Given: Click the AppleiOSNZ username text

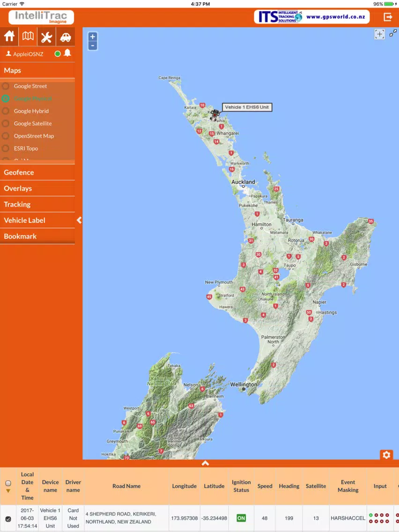Looking at the screenshot, I should click(x=28, y=54).
